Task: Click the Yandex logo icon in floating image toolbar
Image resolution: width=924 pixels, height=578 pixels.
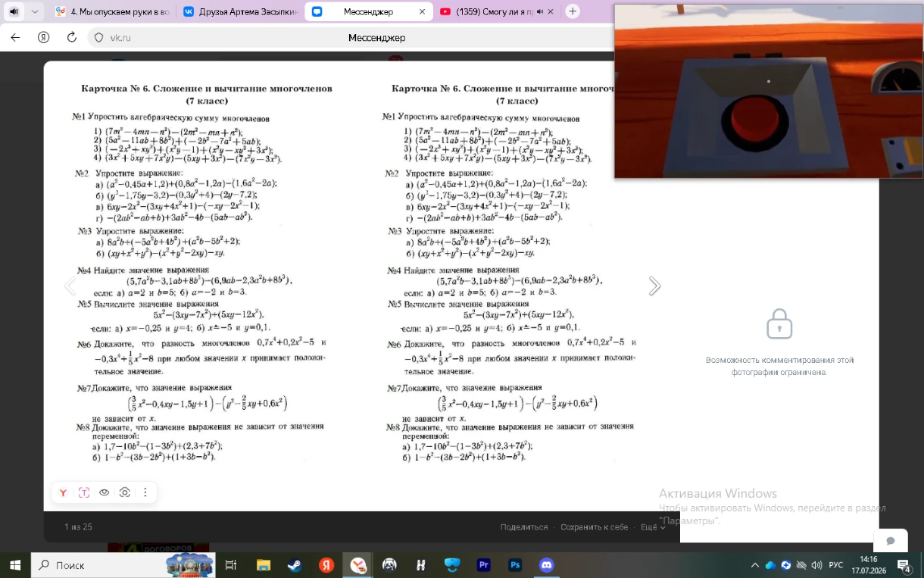Action: (x=64, y=493)
